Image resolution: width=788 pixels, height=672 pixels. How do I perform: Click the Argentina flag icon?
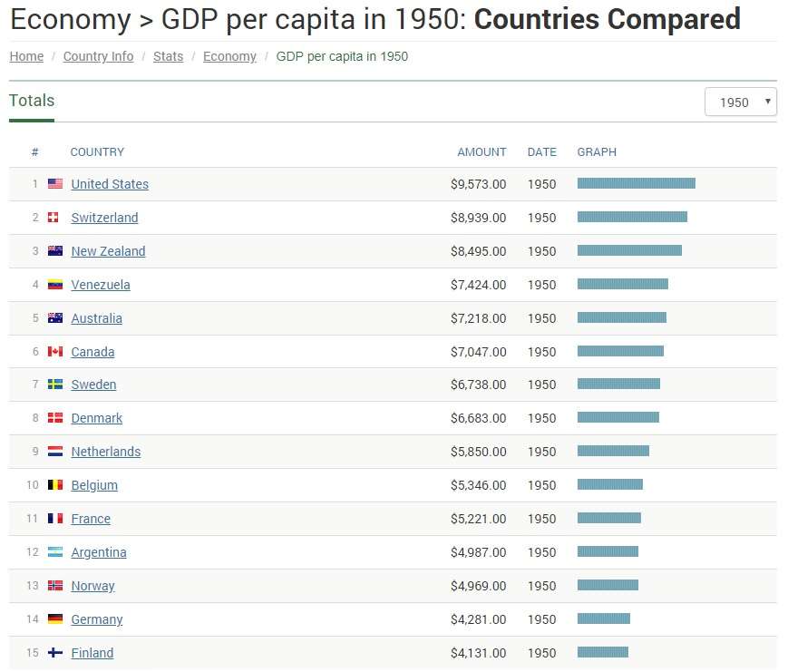(55, 552)
